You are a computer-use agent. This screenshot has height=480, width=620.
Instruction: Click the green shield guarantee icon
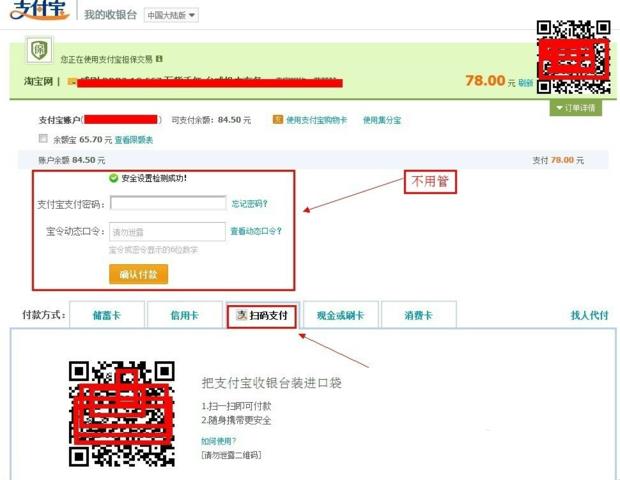pos(40,52)
